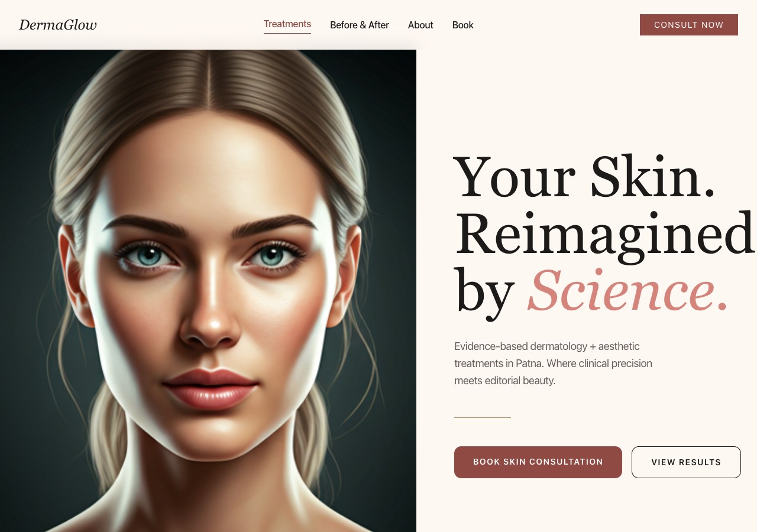Click the DermaGlow logo

point(58,25)
